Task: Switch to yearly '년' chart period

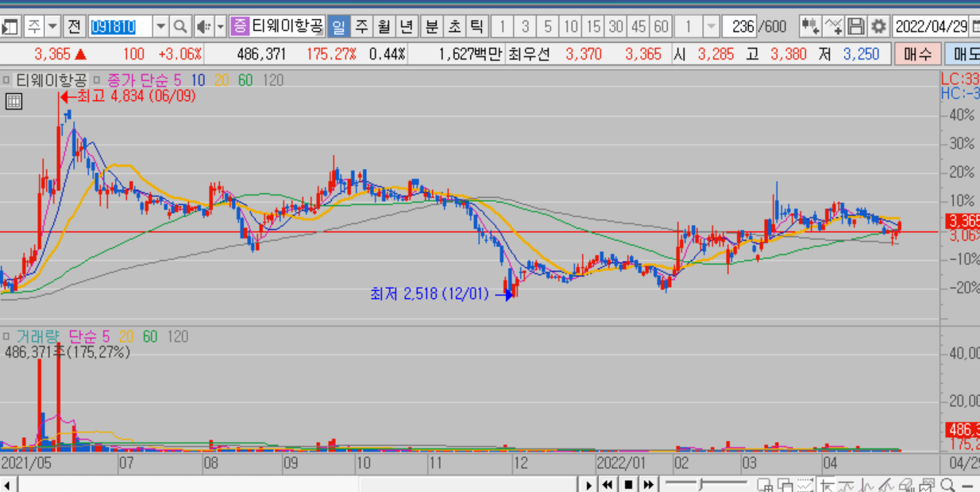Action: point(407,26)
